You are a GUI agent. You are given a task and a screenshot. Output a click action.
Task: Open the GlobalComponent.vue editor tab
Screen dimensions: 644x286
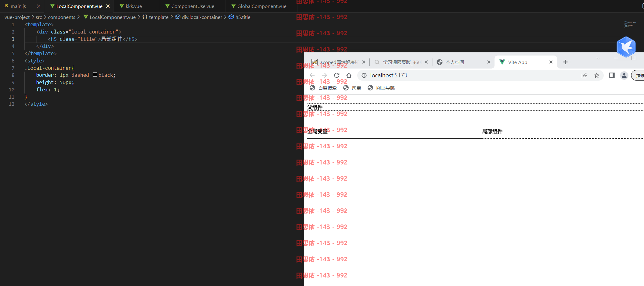point(262,6)
